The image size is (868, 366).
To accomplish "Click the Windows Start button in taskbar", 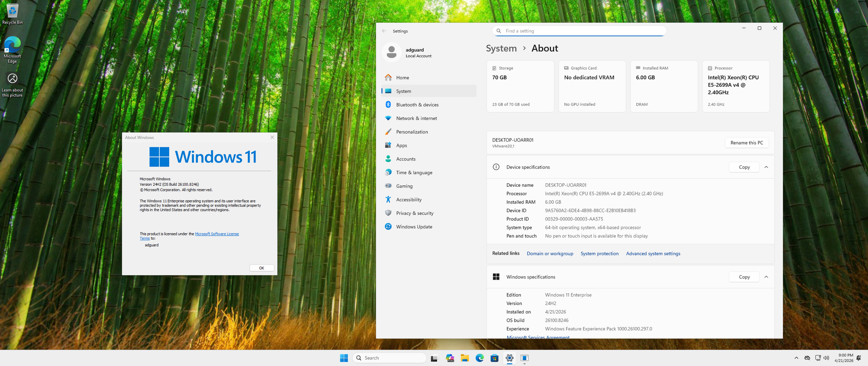I will point(344,358).
